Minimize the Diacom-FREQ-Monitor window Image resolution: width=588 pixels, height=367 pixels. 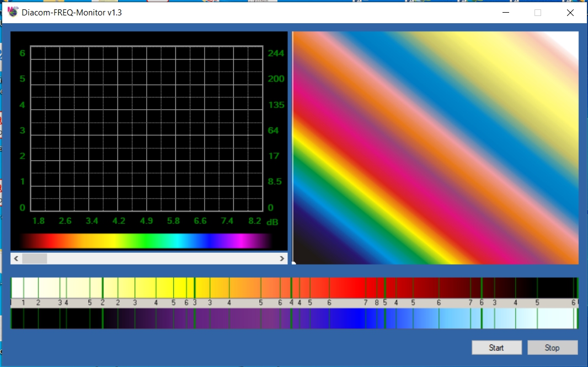tap(505, 12)
